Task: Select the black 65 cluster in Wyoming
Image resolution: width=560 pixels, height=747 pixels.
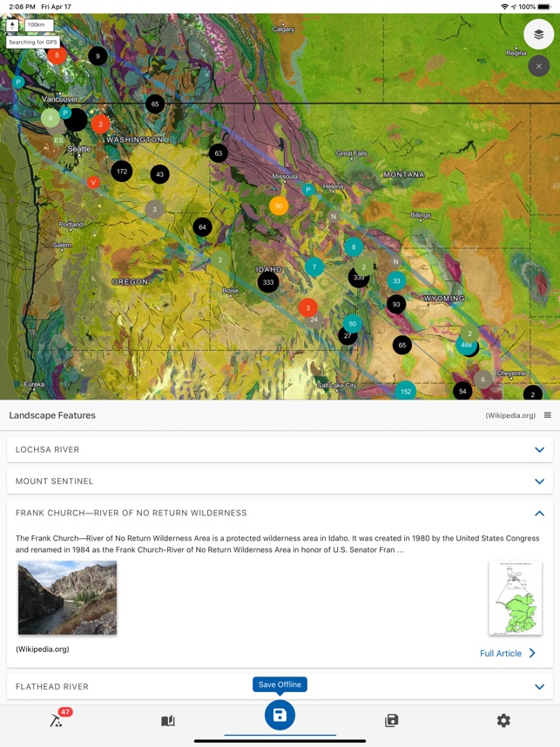Action: [402, 345]
